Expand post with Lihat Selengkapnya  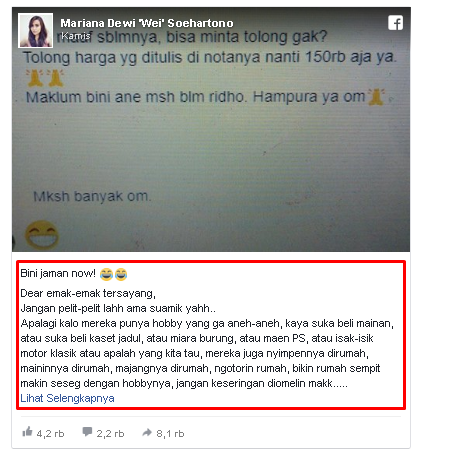67,398
